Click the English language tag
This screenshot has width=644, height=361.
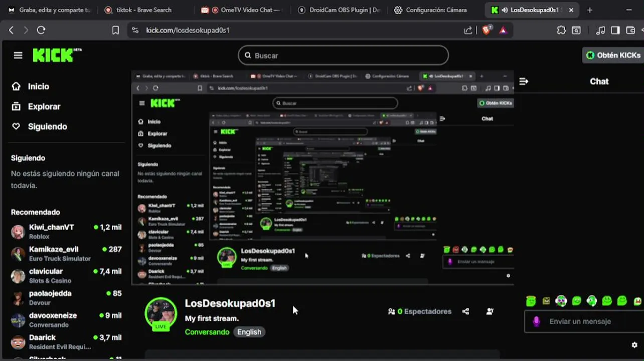pos(249,332)
